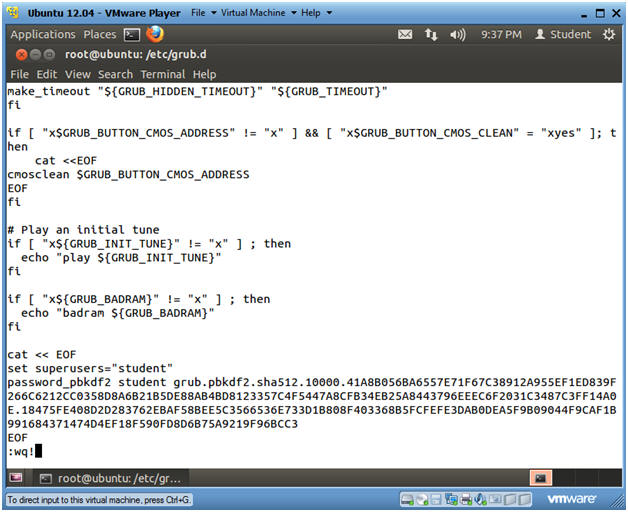
Task: Click the VMware Player logo icon in title bar
Action: pos(13,12)
